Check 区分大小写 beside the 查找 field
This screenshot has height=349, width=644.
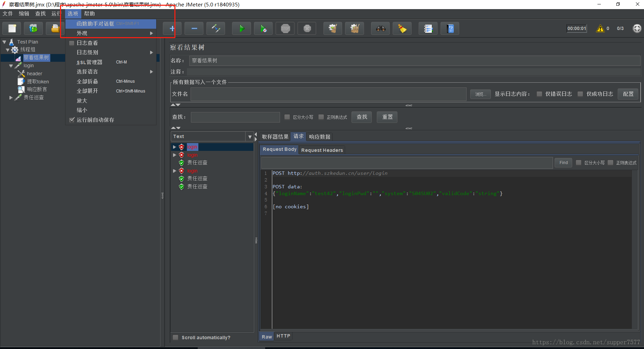(287, 117)
